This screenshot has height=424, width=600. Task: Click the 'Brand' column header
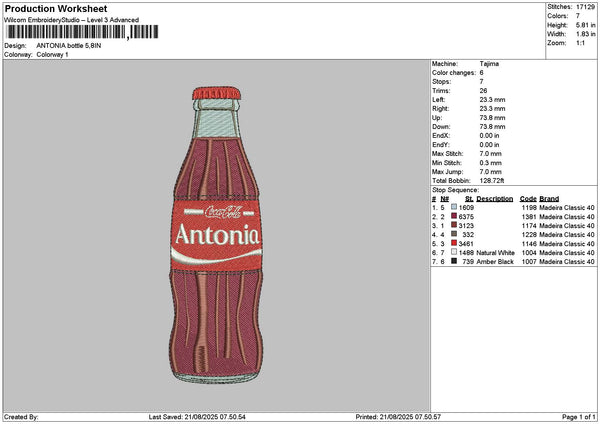pyautogui.click(x=549, y=199)
